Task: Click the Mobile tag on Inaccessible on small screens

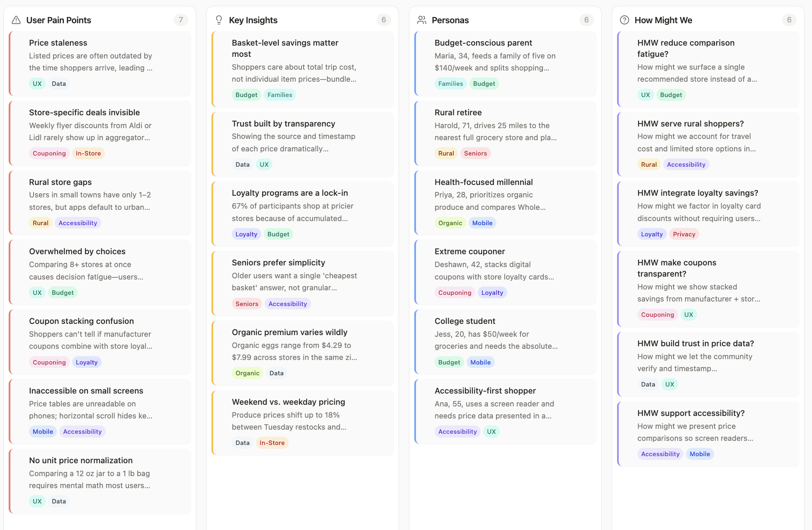Action: 43,432
